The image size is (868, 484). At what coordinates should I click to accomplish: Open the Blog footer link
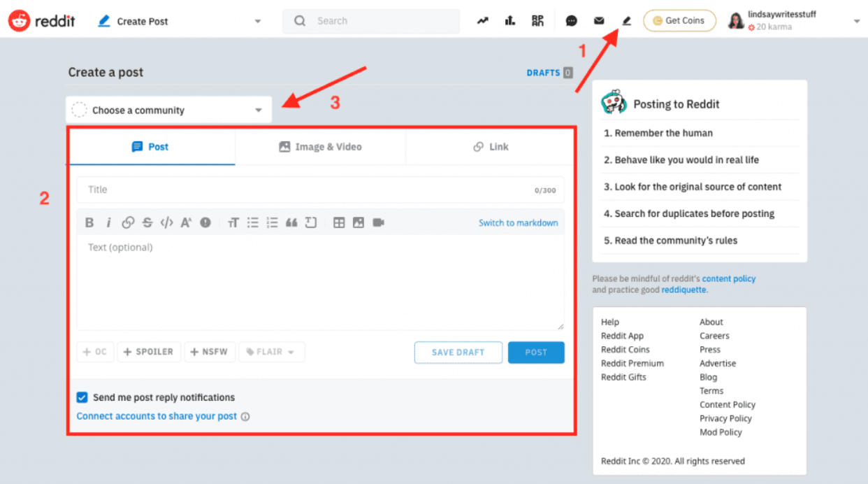tap(708, 377)
